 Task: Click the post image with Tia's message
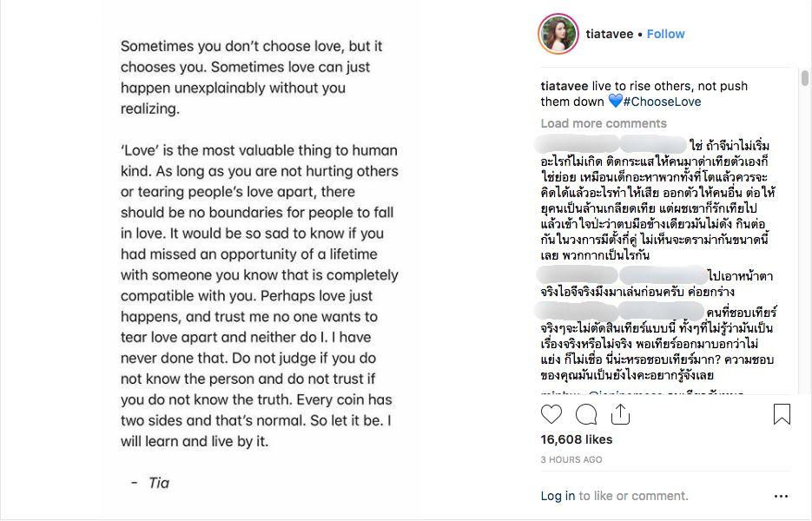click(x=261, y=260)
